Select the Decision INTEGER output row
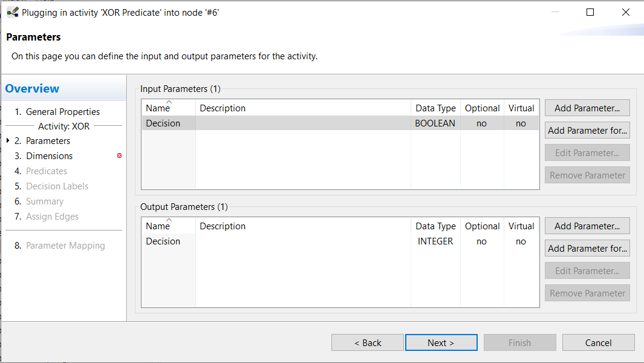This screenshot has height=363, width=644. pos(302,241)
